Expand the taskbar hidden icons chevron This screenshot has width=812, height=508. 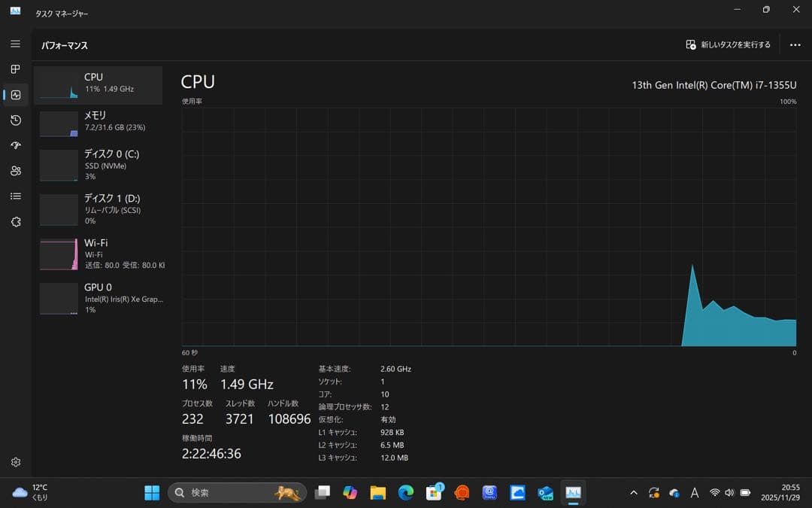[634, 492]
